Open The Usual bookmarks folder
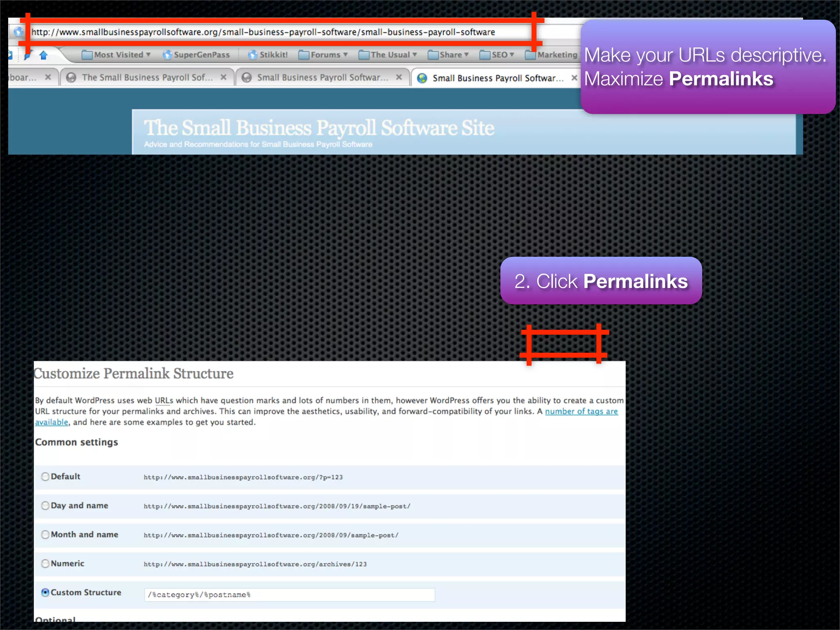 (x=388, y=55)
